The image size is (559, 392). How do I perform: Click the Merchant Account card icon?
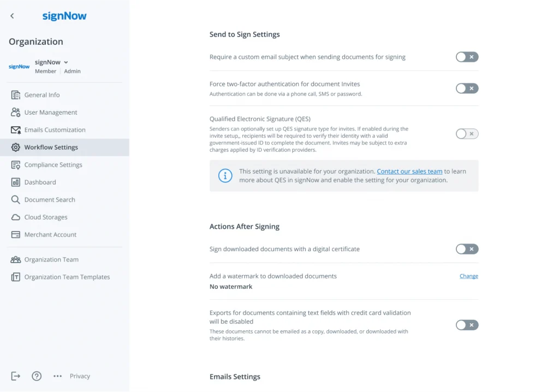pyautogui.click(x=15, y=235)
